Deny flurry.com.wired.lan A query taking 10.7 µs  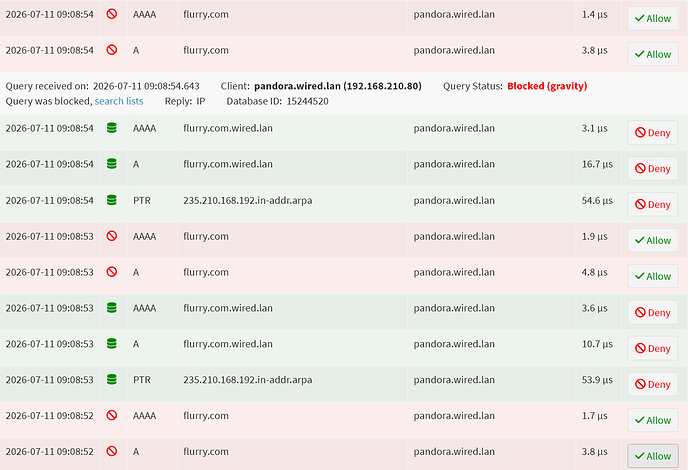653,348
